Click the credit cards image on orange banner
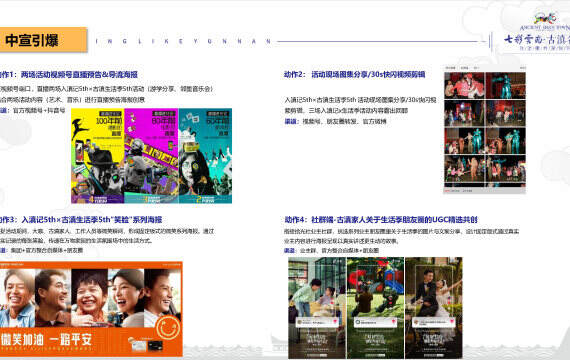Image resolution: width=570 pixels, height=360 pixels. click(145, 344)
